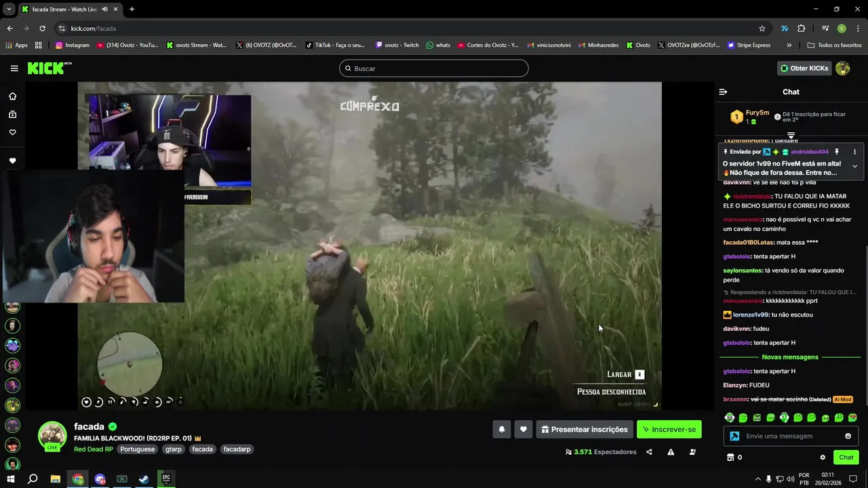Report the stream with warning icon
The height and width of the screenshot is (488, 868).
(671, 452)
